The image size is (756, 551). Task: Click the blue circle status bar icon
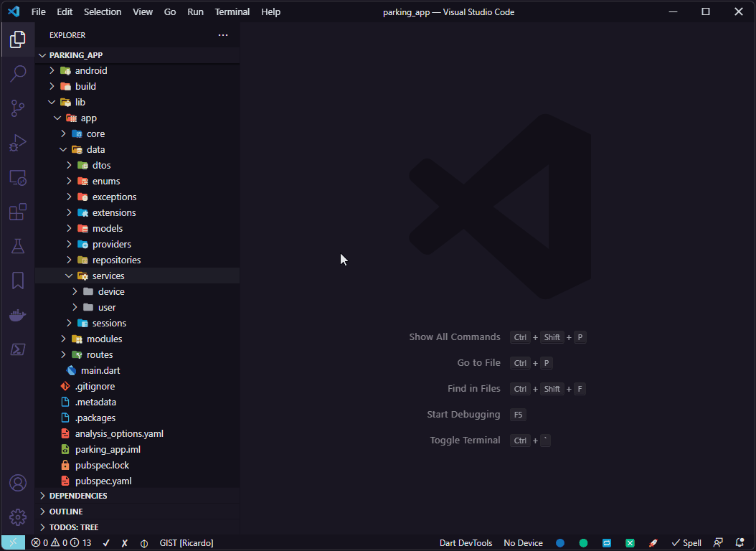pyautogui.click(x=559, y=543)
